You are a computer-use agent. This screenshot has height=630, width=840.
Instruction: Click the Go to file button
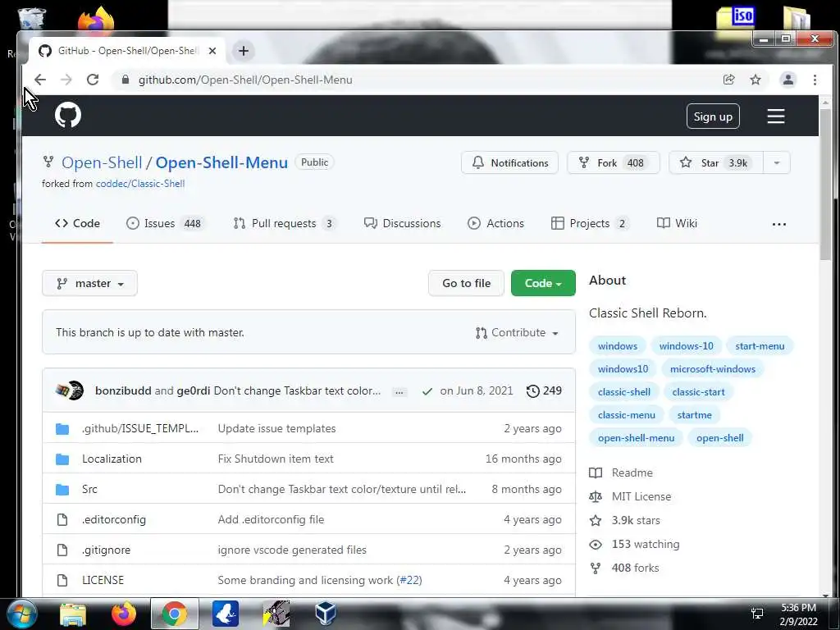(x=466, y=283)
